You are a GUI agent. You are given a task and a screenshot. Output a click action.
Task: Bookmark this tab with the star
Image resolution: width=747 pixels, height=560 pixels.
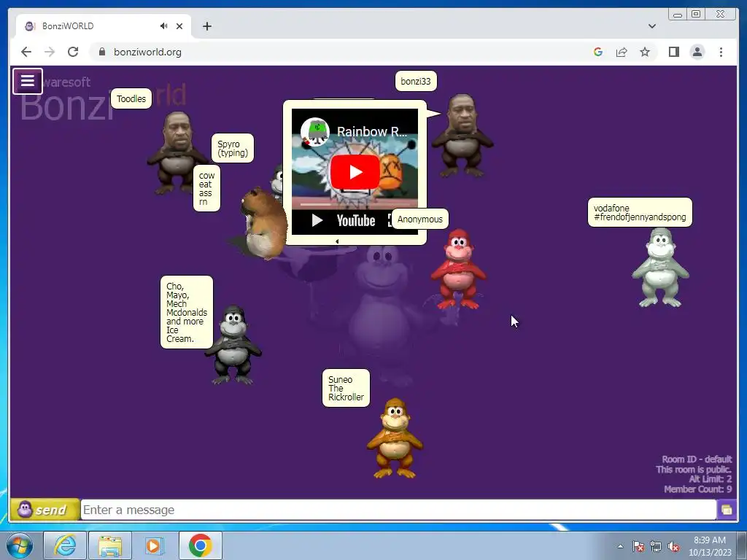645,52
